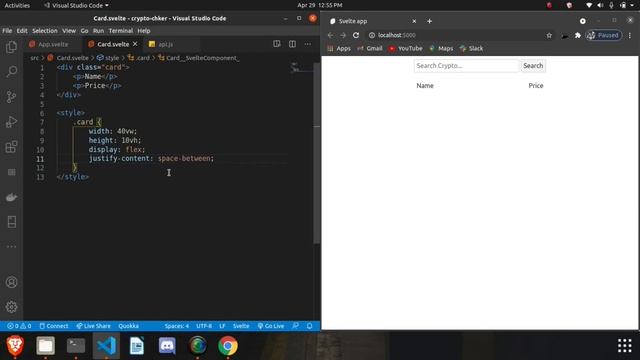Click Quokka in status bar
Screen dimensions: 640x360
[129, 326]
